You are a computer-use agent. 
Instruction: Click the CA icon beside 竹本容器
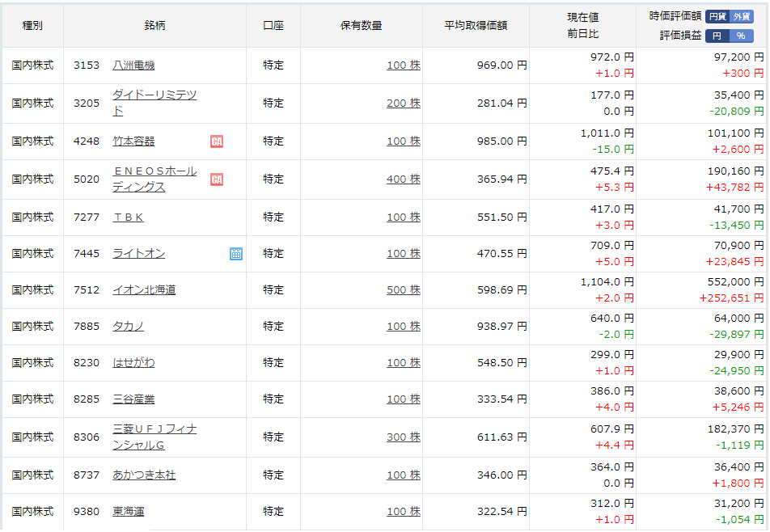[217, 141]
